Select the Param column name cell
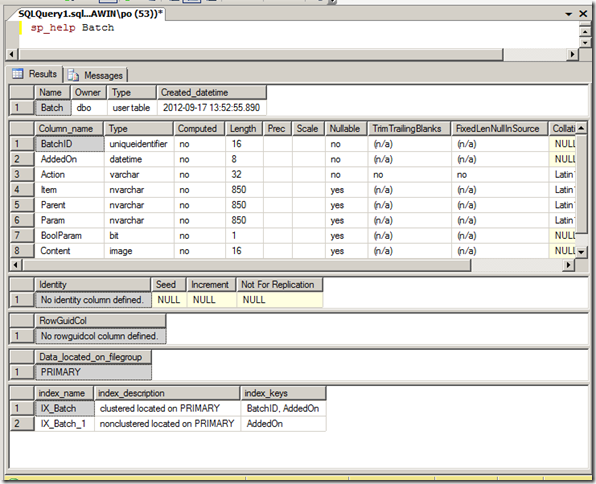The image size is (596, 484). [69, 220]
